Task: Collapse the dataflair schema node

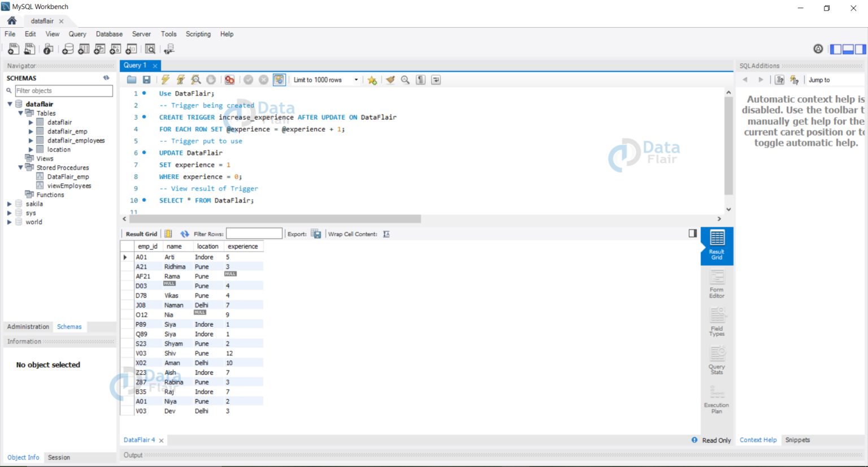Action: coord(10,104)
